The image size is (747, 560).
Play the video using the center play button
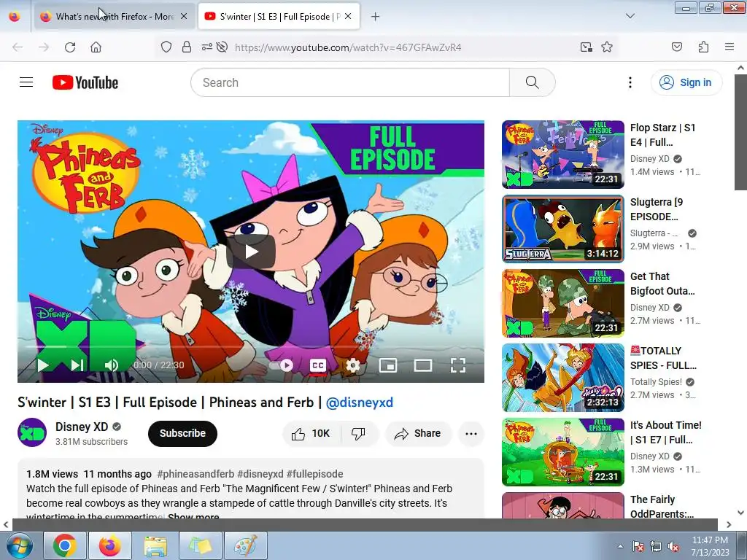251,252
